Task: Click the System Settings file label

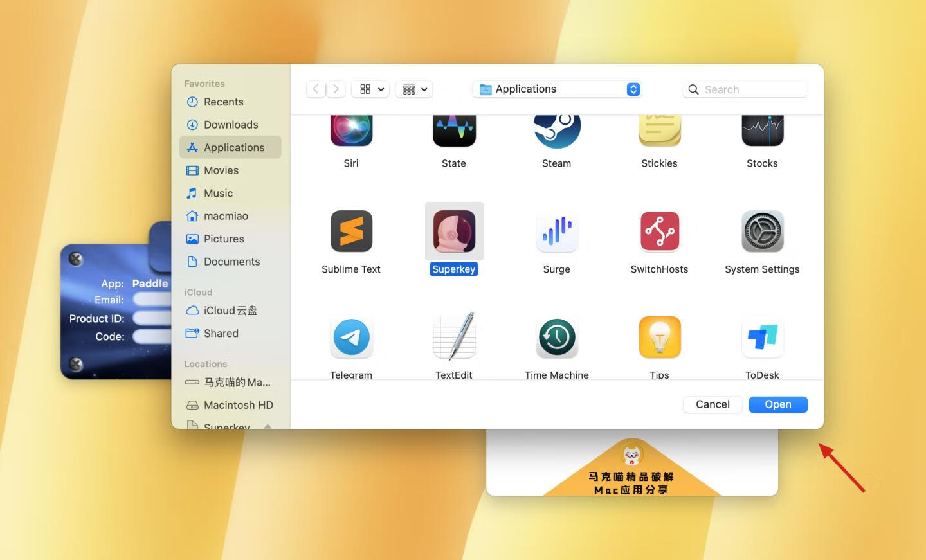Action: coord(762,269)
